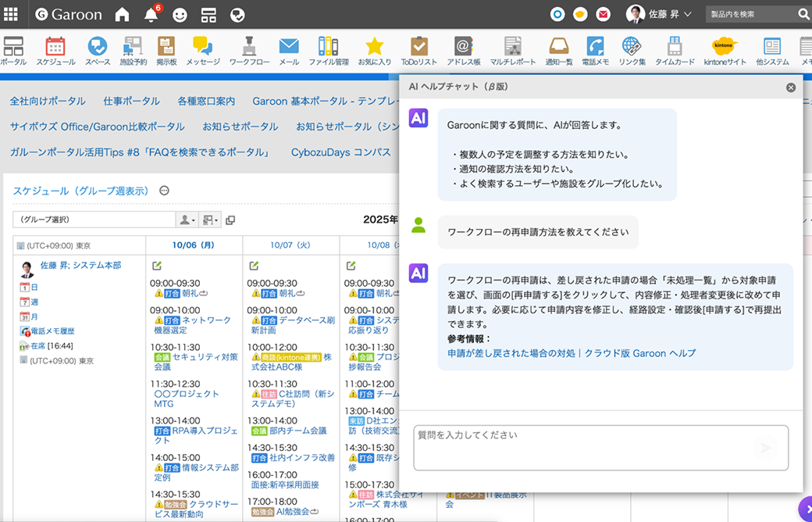Open the ToDoリスト icon in toolbar

tap(419, 51)
